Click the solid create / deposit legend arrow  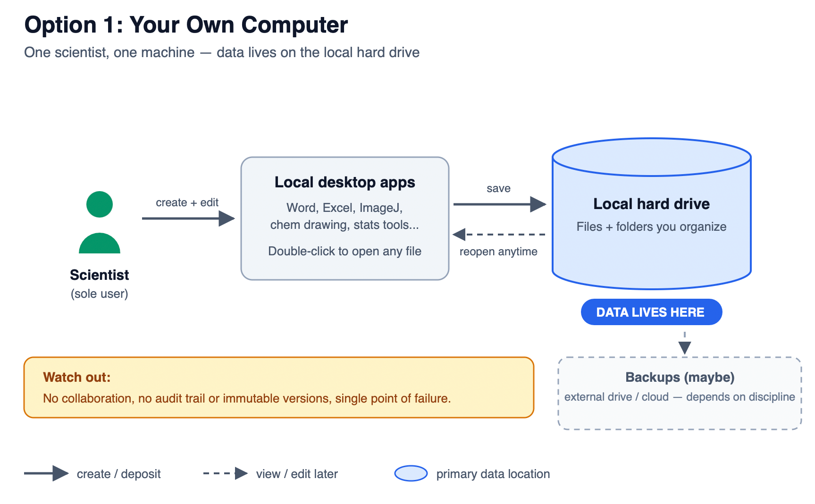46,473
